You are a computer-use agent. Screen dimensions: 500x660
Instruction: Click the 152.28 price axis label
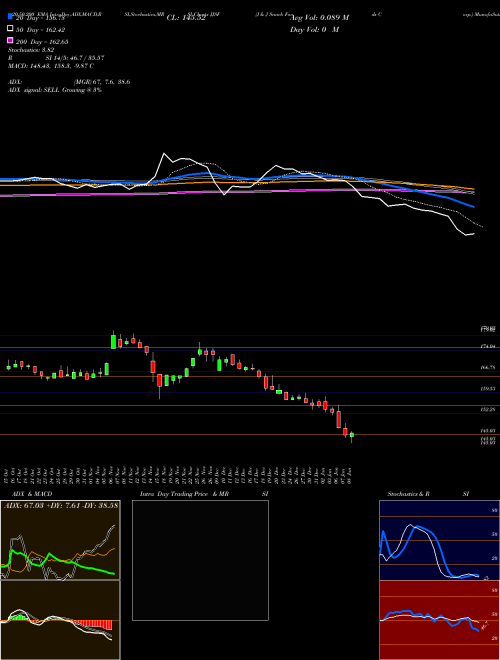pyautogui.click(x=489, y=409)
